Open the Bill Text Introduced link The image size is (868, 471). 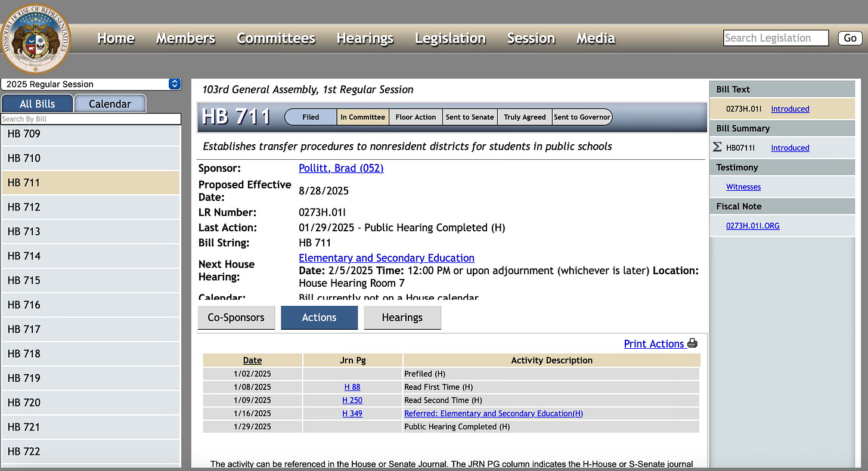[x=790, y=109]
